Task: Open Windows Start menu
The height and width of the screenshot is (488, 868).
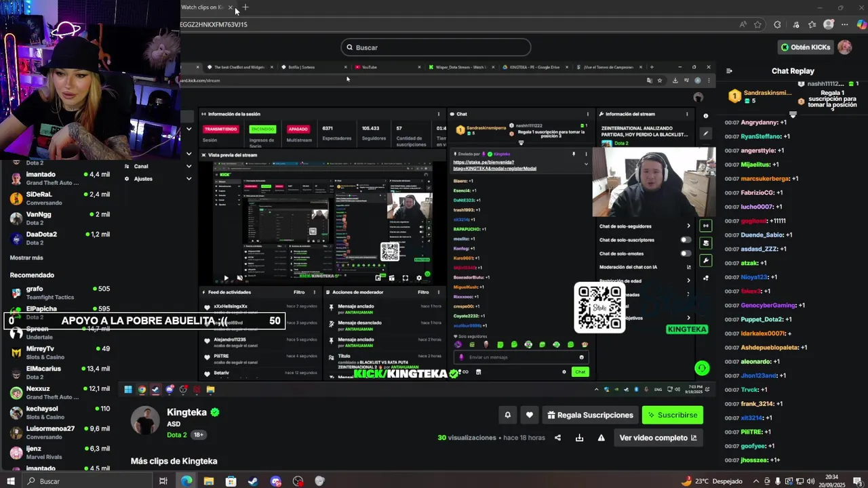Action: coord(10,481)
